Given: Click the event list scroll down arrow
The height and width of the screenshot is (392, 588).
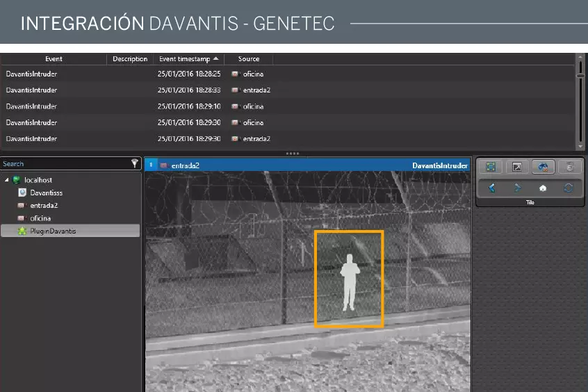Looking at the screenshot, I should click(x=580, y=147).
